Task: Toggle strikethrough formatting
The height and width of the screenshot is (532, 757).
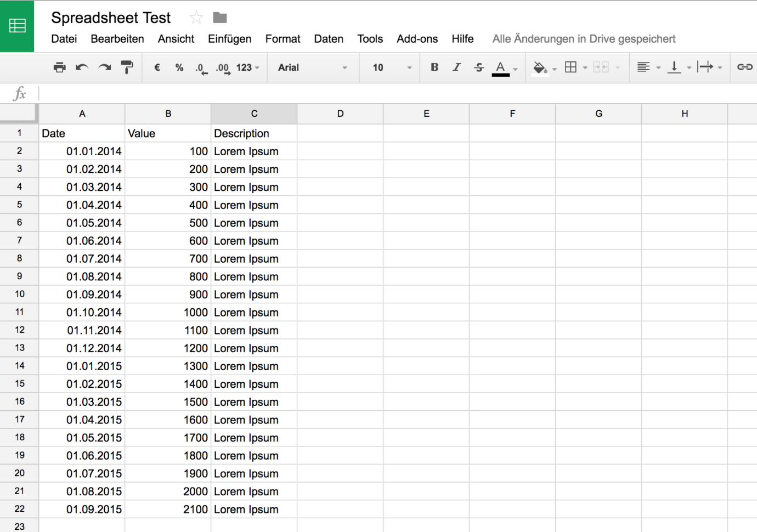Action: click(478, 67)
